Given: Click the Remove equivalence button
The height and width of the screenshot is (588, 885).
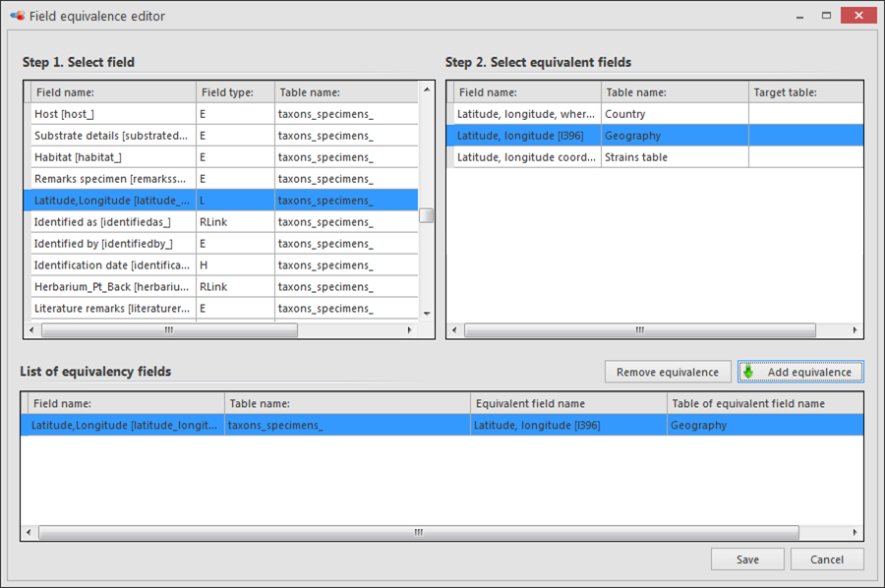Looking at the screenshot, I should coord(668,372).
